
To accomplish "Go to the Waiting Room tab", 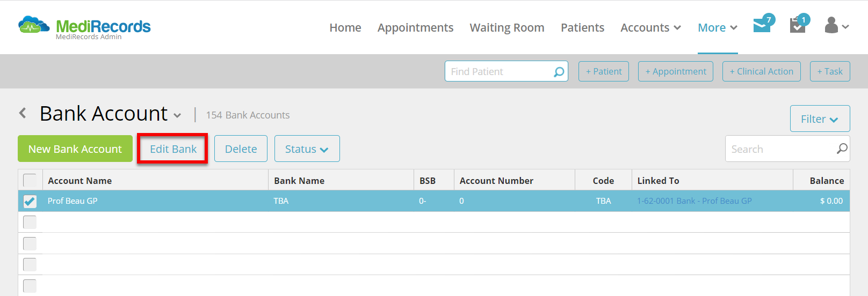I will point(507,27).
